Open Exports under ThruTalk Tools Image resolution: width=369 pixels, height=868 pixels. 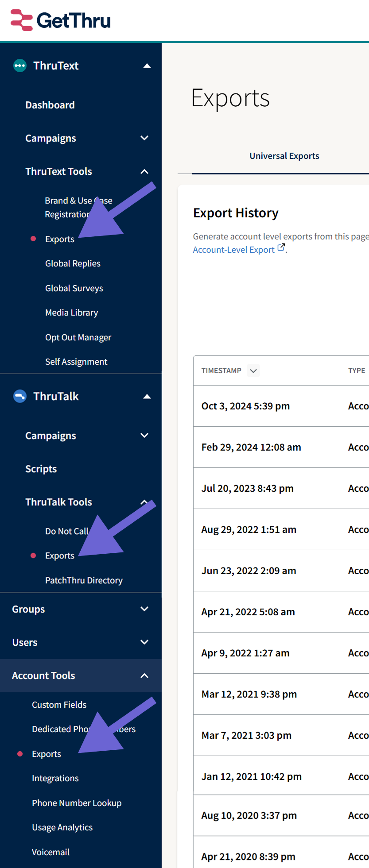point(60,556)
